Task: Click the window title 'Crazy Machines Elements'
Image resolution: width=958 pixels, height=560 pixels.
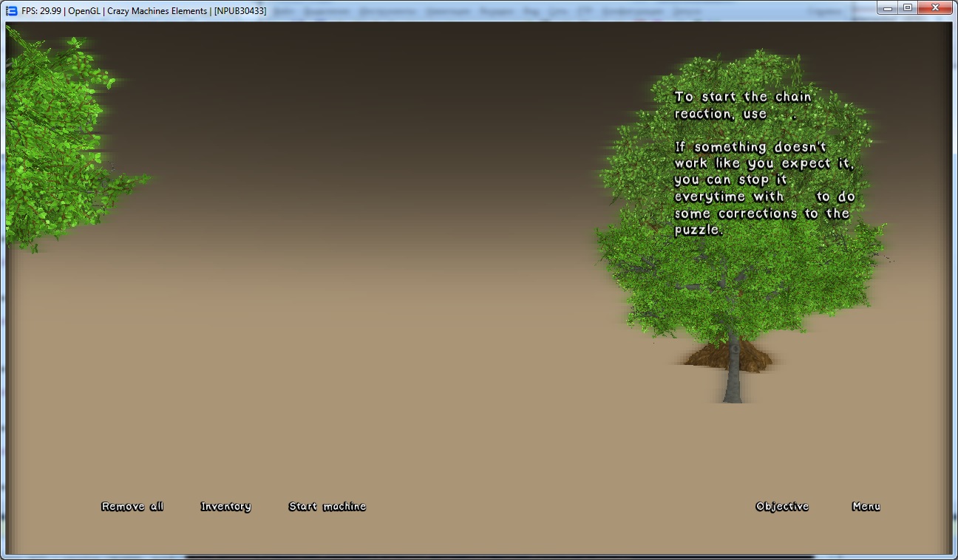Action: pyautogui.click(x=157, y=11)
